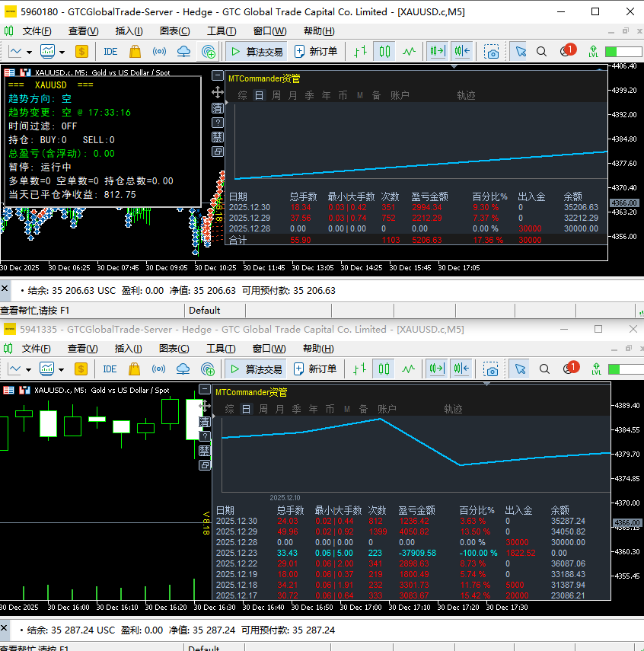Click screenshot camera icon in bottom window
This screenshot has width=644, height=651.
[491, 369]
